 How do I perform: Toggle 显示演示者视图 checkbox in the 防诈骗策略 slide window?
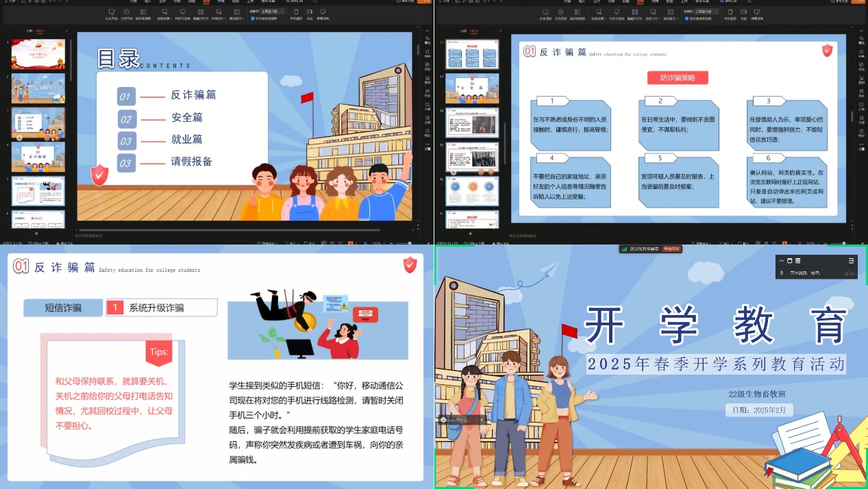[x=686, y=18]
